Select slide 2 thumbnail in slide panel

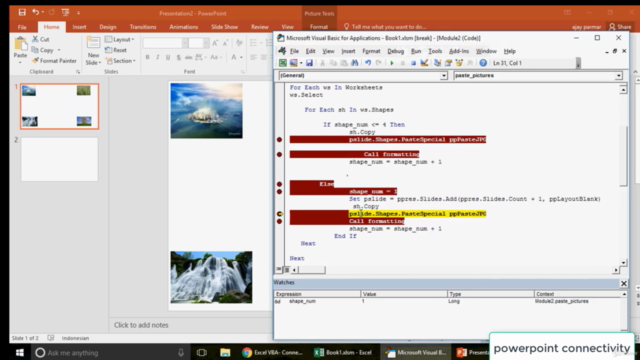pyautogui.click(x=60, y=159)
